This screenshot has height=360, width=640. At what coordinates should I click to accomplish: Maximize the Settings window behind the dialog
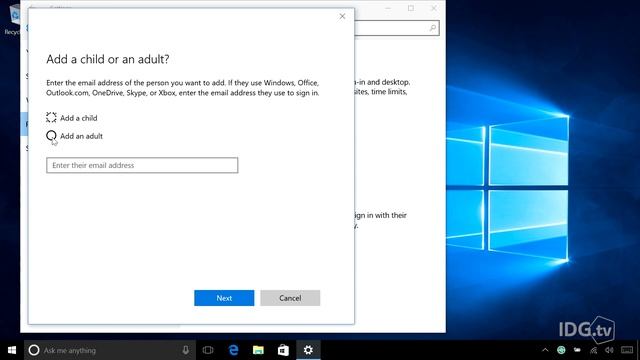(x=411, y=8)
